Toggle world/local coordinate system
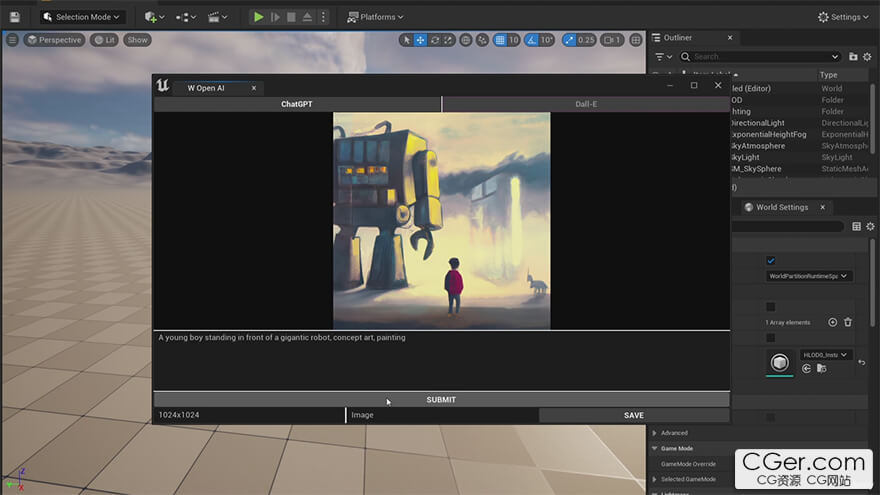This screenshot has width=880, height=495. point(465,40)
